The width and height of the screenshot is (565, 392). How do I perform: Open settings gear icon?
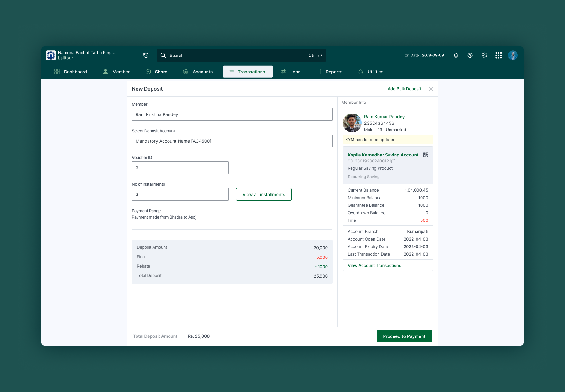(x=484, y=55)
